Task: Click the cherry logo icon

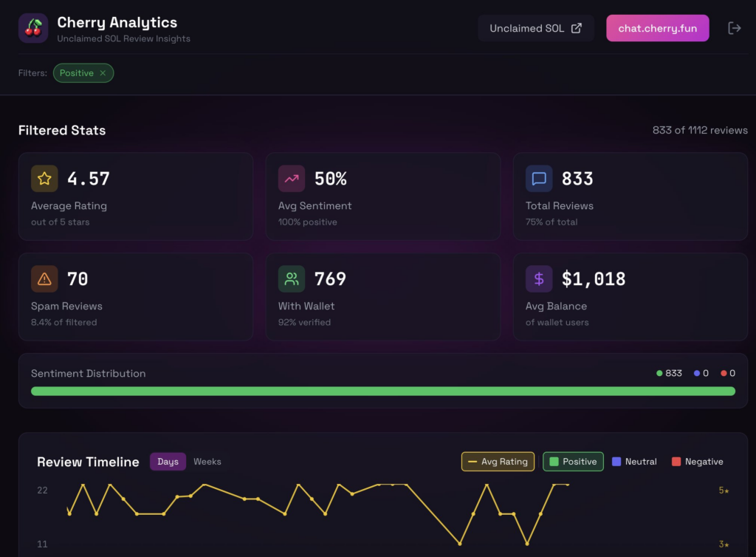Action: tap(33, 28)
